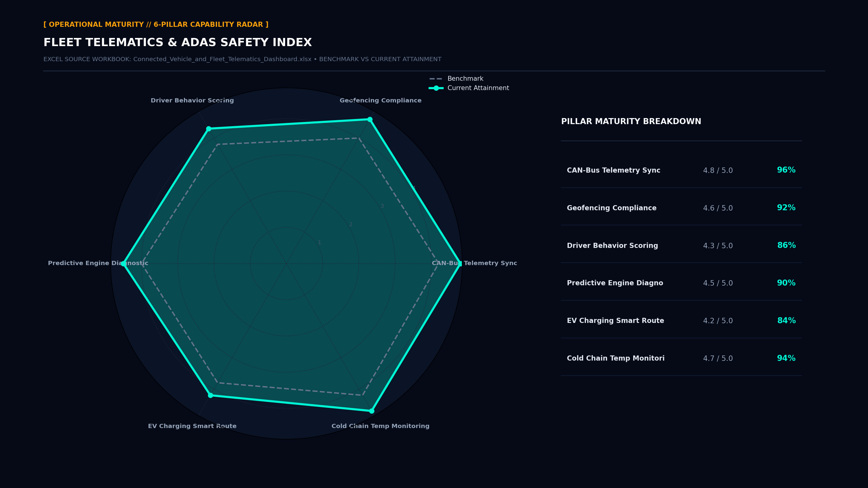This screenshot has width=868, height=488.
Task: Click Predictive Engine Diagno table row name
Action: coord(615,283)
